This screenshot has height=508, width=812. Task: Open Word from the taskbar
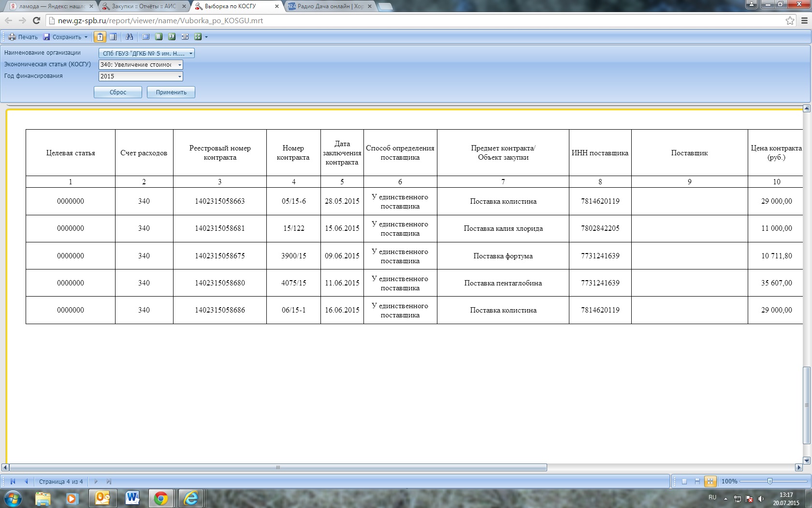coord(131,498)
